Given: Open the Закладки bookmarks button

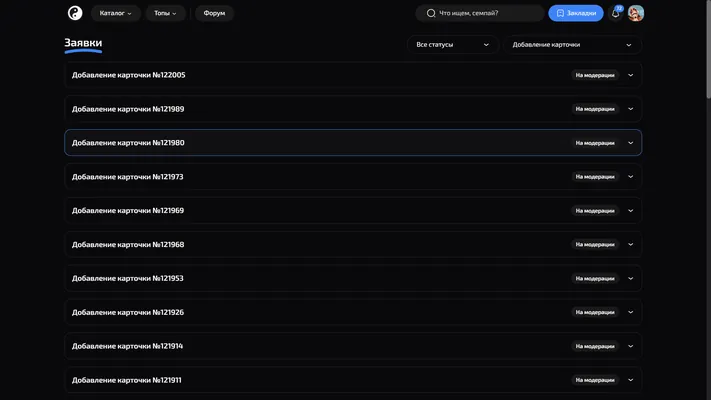Looking at the screenshot, I should [x=576, y=13].
